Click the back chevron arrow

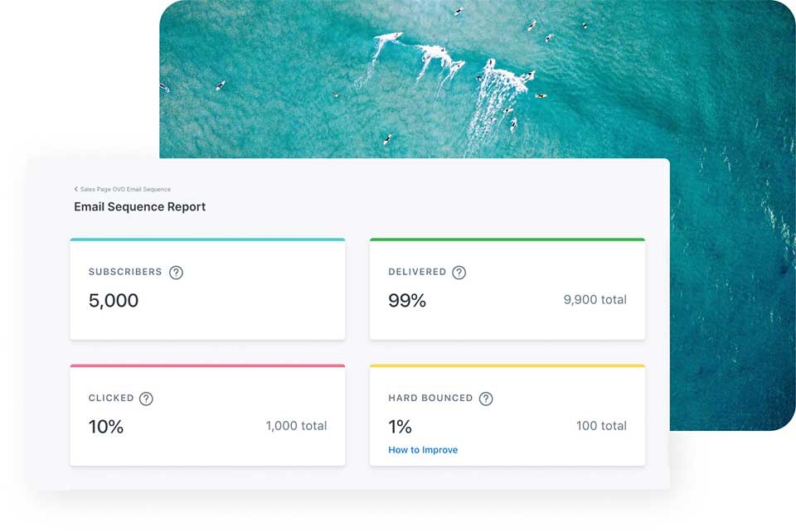[x=75, y=189]
